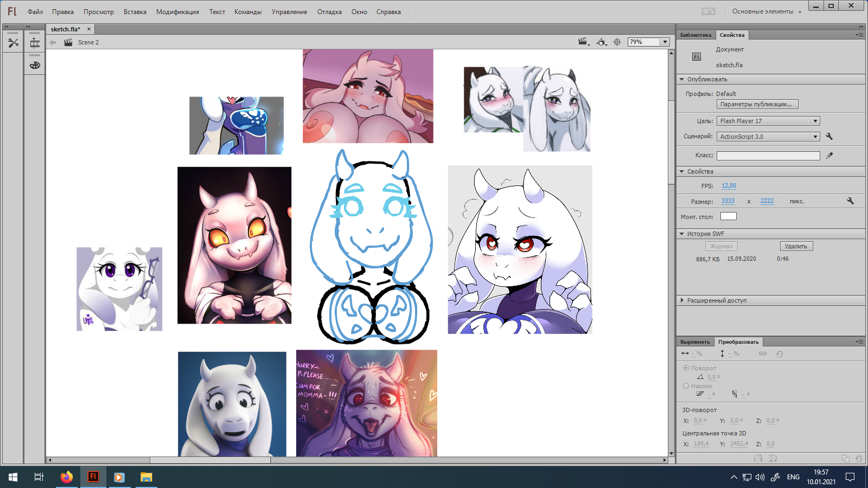Click the flip vertical icon in Transform panel
The width and height of the screenshot is (868, 488).
tap(773, 459)
